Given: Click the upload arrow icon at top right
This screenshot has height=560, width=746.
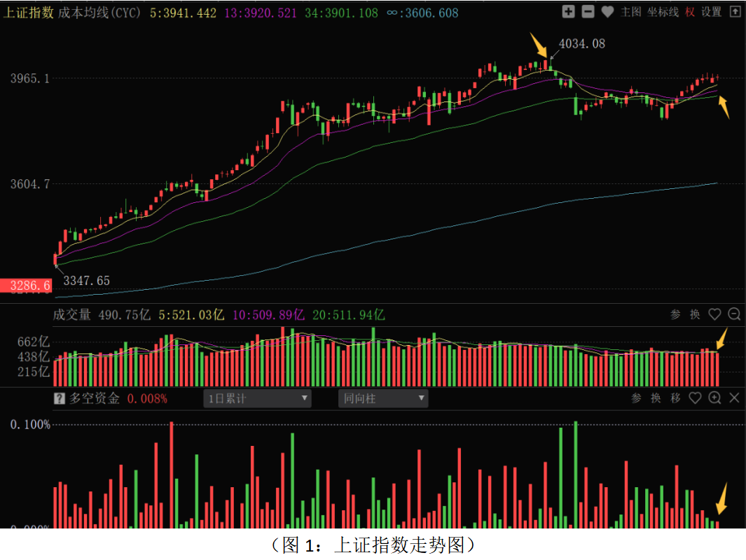Looking at the screenshot, I should (x=735, y=11).
